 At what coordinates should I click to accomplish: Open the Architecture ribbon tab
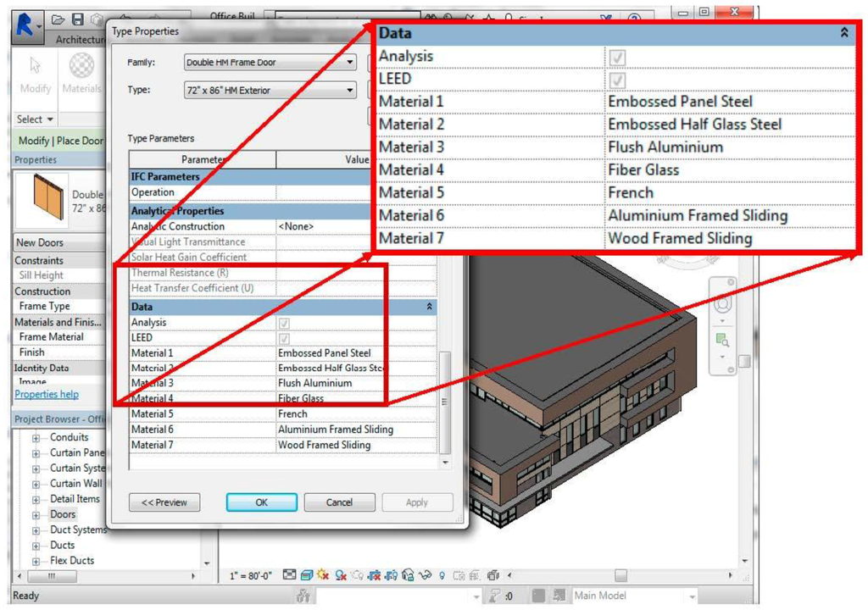[x=81, y=40]
